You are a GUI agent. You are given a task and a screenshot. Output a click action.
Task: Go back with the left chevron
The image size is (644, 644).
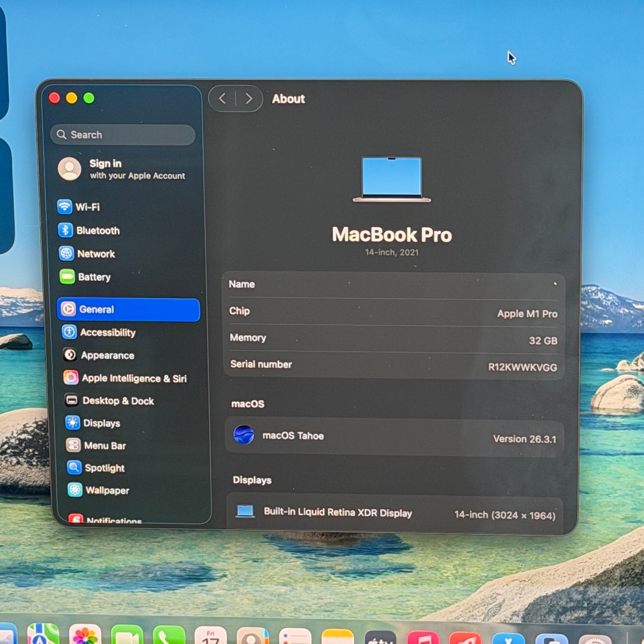[x=223, y=99]
